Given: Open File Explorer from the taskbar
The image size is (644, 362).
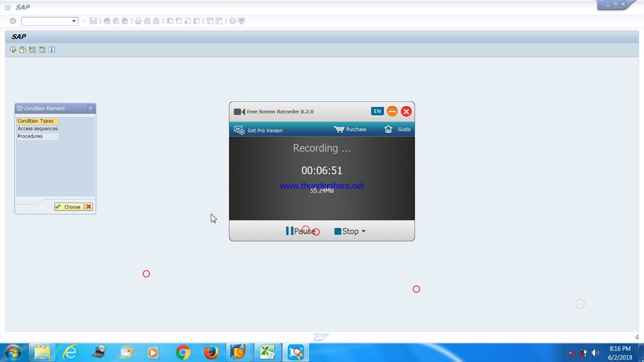Looking at the screenshot, I should (42, 352).
